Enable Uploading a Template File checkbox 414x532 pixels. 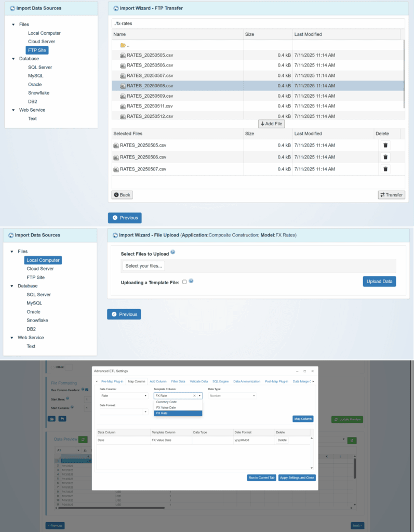pyautogui.click(x=184, y=282)
